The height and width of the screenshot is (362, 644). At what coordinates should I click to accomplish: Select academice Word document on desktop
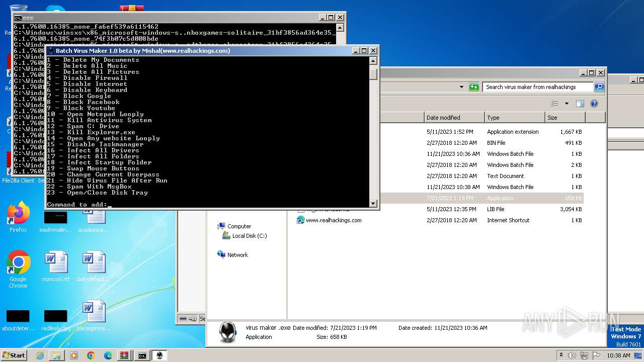94,222
